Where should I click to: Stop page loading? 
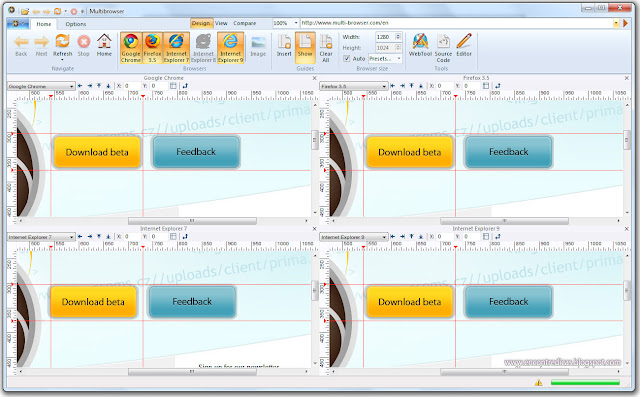pos(84,45)
